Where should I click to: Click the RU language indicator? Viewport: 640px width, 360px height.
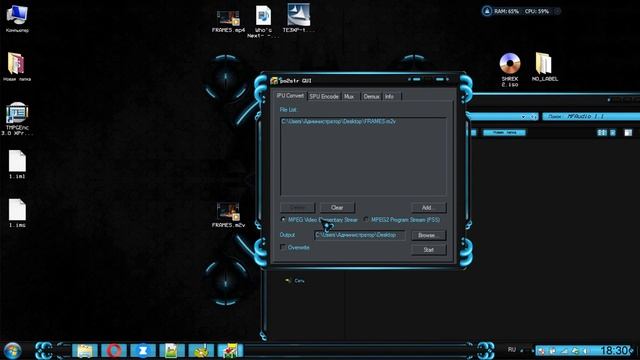click(x=512, y=350)
